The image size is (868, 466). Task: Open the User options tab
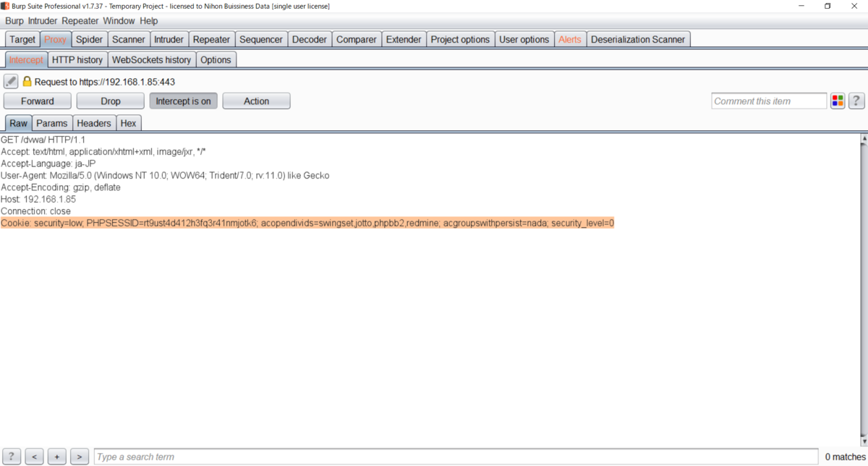point(524,39)
